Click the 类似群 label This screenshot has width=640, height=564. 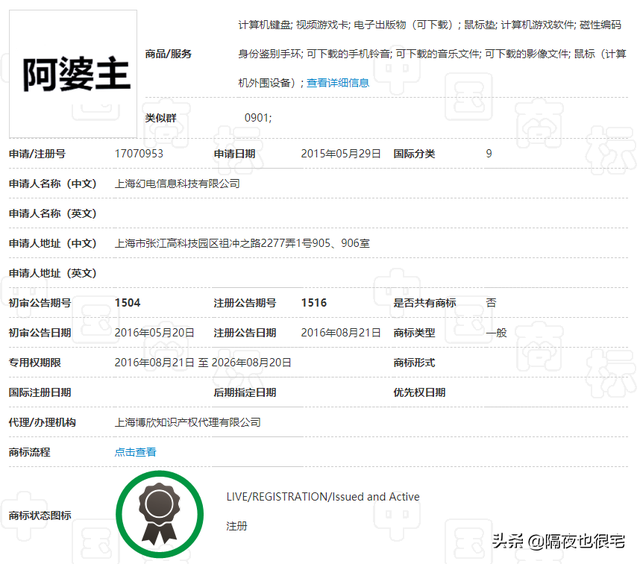click(x=160, y=118)
